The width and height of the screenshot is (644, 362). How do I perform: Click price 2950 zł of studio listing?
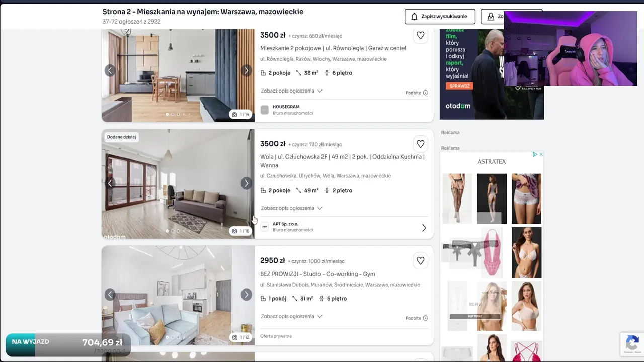point(273,260)
